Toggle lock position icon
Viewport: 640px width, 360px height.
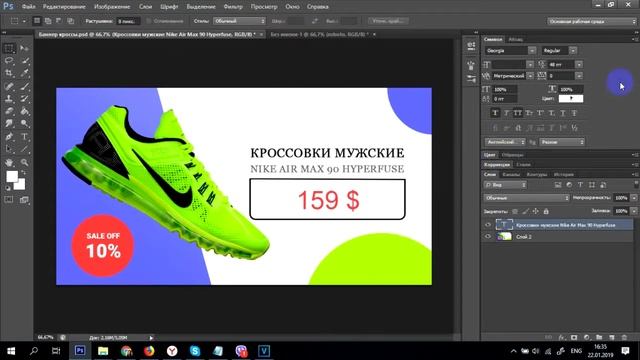(536, 211)
